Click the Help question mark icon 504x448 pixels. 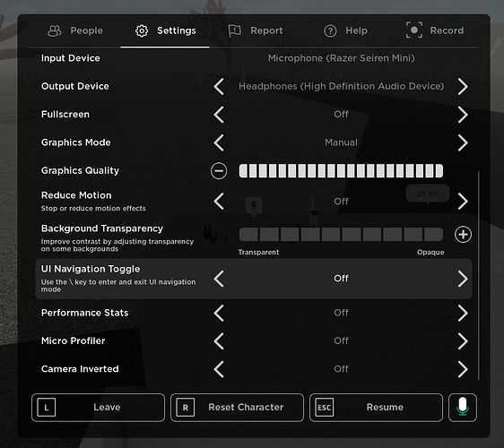pos(330,30)
